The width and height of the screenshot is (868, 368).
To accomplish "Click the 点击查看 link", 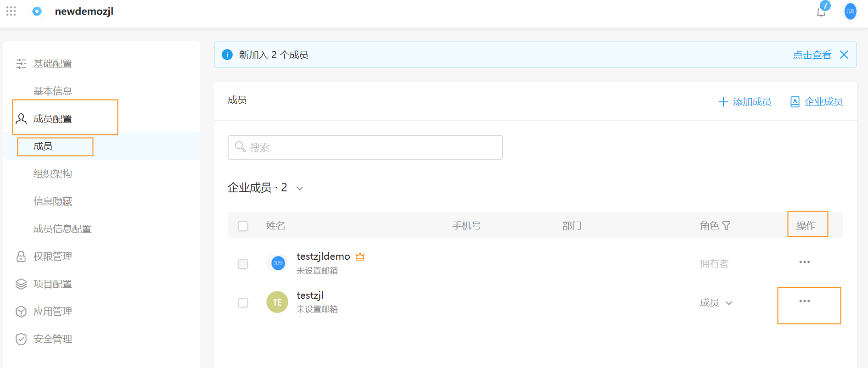I will click(812, 55).
